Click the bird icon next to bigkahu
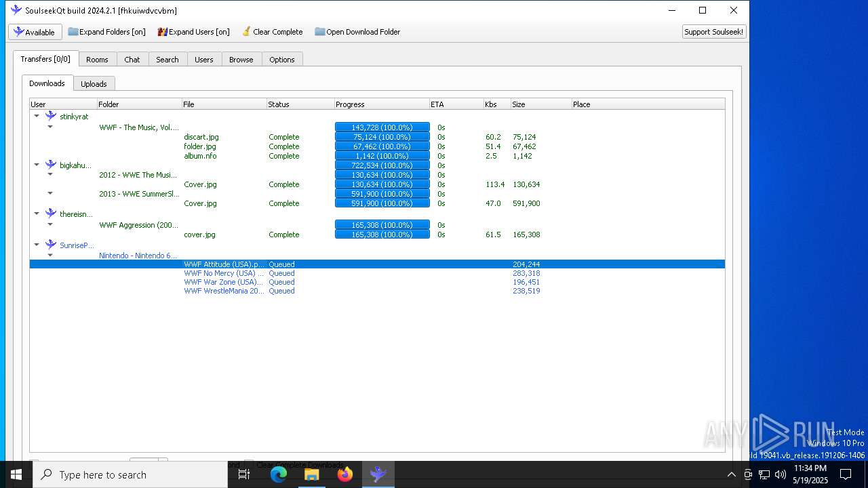 click(x=51, y=165)
